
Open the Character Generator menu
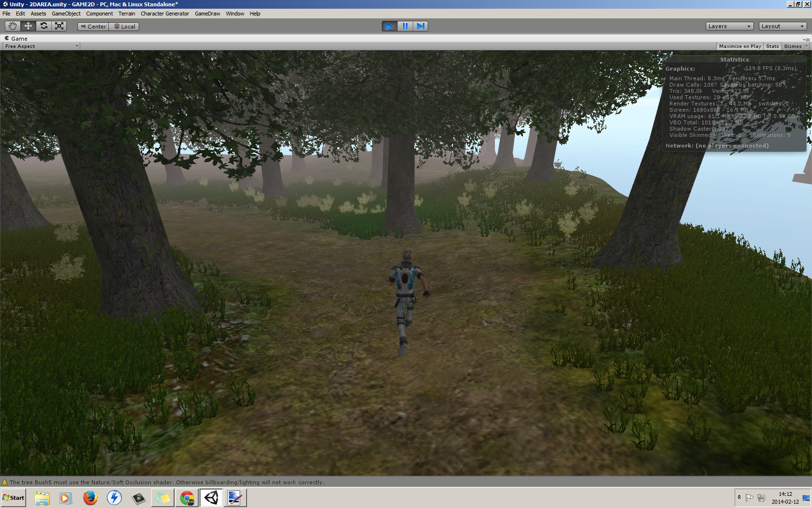click(x=165, y=14)
